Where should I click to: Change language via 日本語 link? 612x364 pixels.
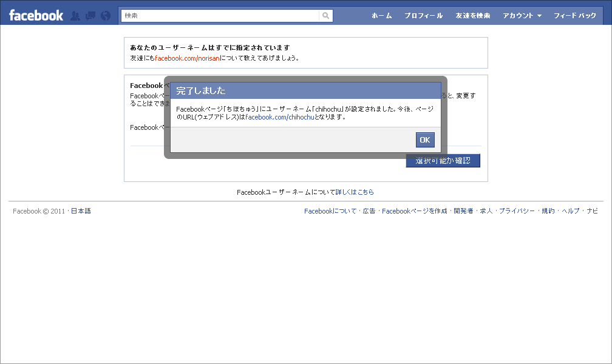[x=81, y=211]
